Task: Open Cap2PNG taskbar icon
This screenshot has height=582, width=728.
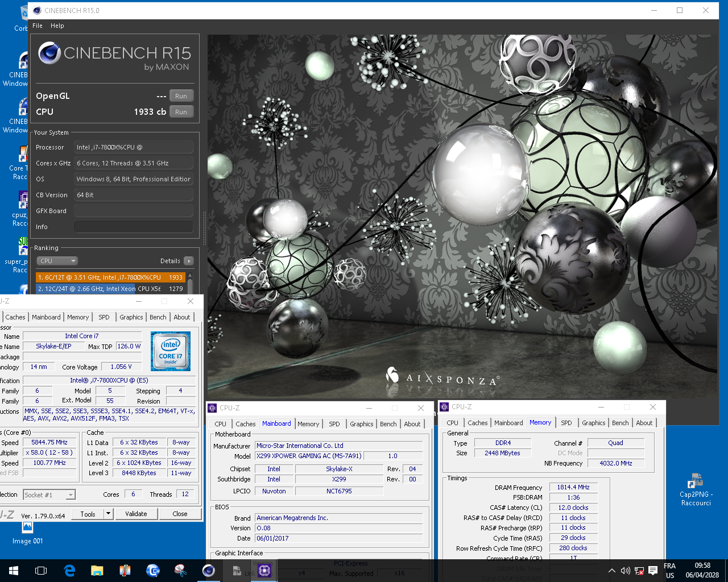Action: coord(237,571)
